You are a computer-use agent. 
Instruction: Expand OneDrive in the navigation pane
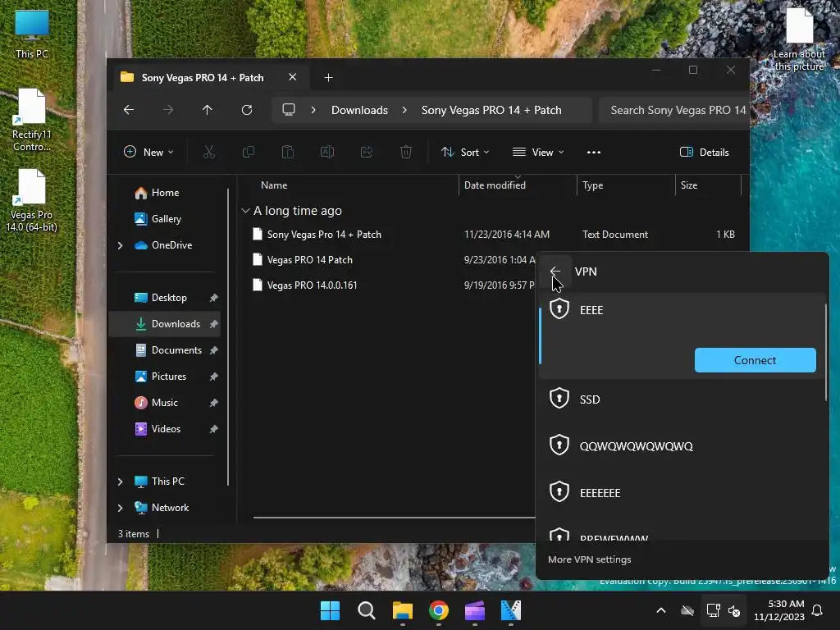(120, 245)
